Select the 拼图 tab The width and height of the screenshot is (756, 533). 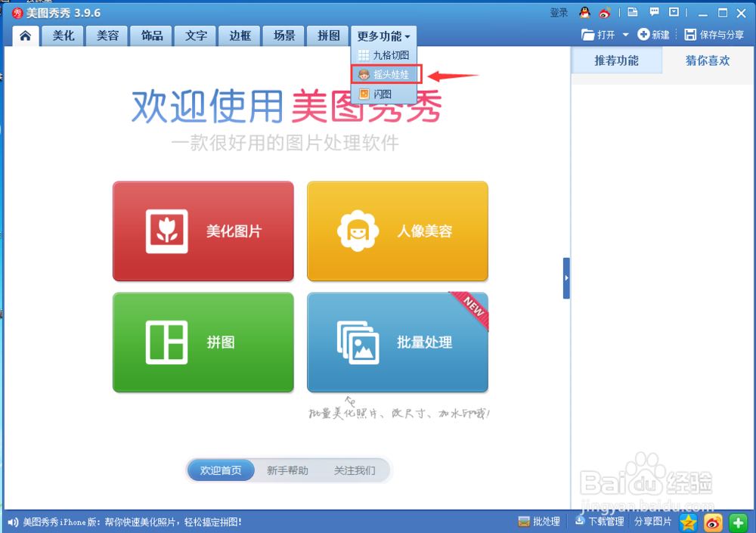click(x=328, y=36)
